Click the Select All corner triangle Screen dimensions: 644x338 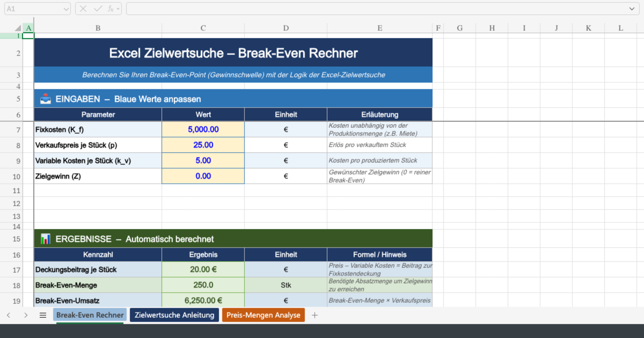[x=18, y=28]
